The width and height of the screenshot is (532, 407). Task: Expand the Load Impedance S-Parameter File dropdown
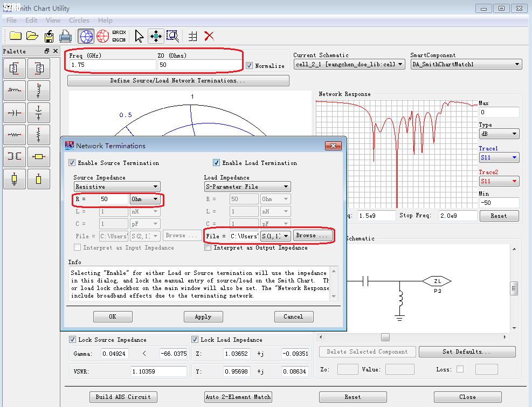point(247,187)
